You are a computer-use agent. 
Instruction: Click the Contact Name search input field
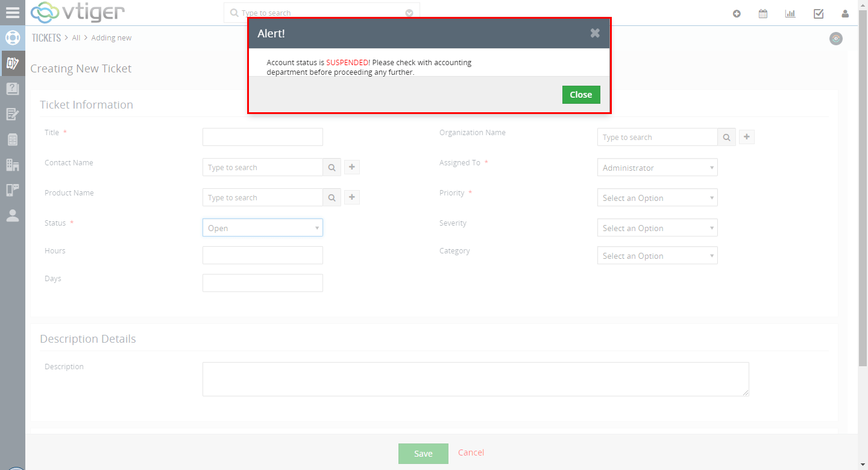click(x=262, y=167)
